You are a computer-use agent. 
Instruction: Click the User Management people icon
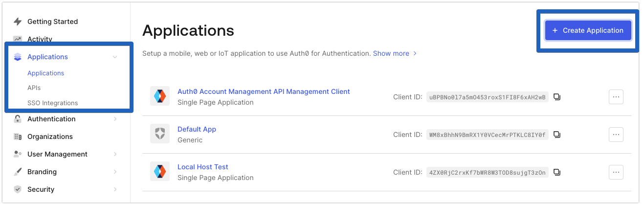(18, 154)
